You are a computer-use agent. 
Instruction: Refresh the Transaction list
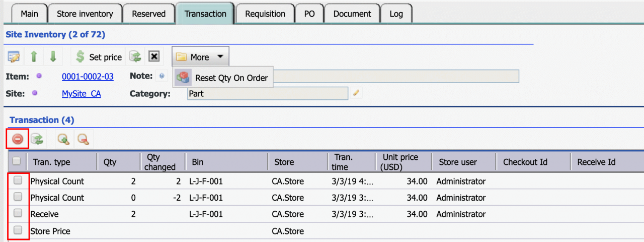click(37, 139)
